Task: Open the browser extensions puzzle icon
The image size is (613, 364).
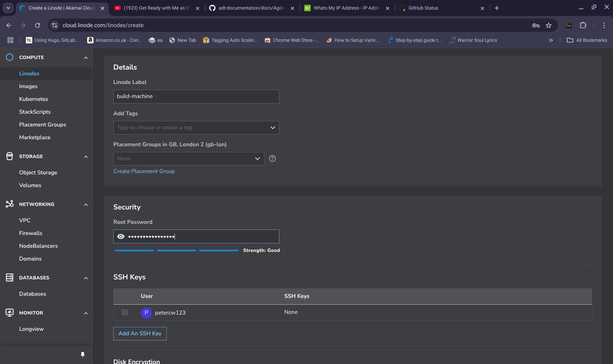Action: pyautogui.click(x=583, y=25)
